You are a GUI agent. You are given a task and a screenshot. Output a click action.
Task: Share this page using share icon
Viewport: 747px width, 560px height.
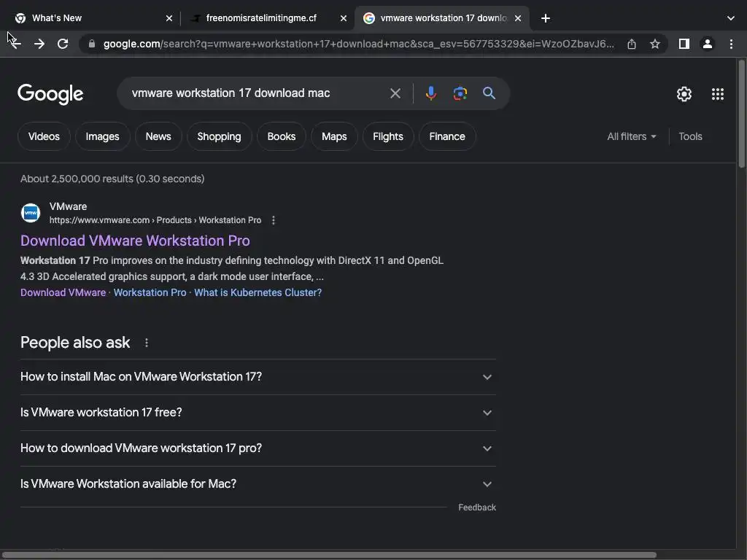click(x=632, y=44)
